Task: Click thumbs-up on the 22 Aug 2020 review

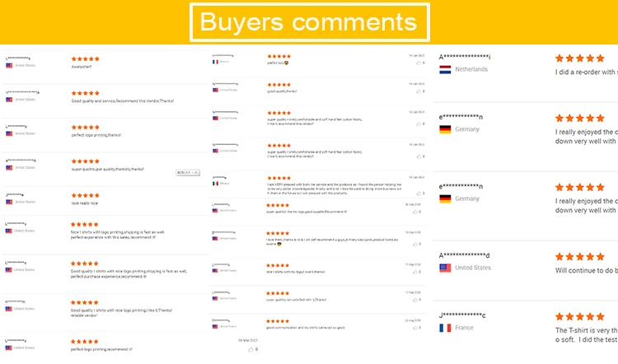Action: pyautogui.click(x=414, y=328)
